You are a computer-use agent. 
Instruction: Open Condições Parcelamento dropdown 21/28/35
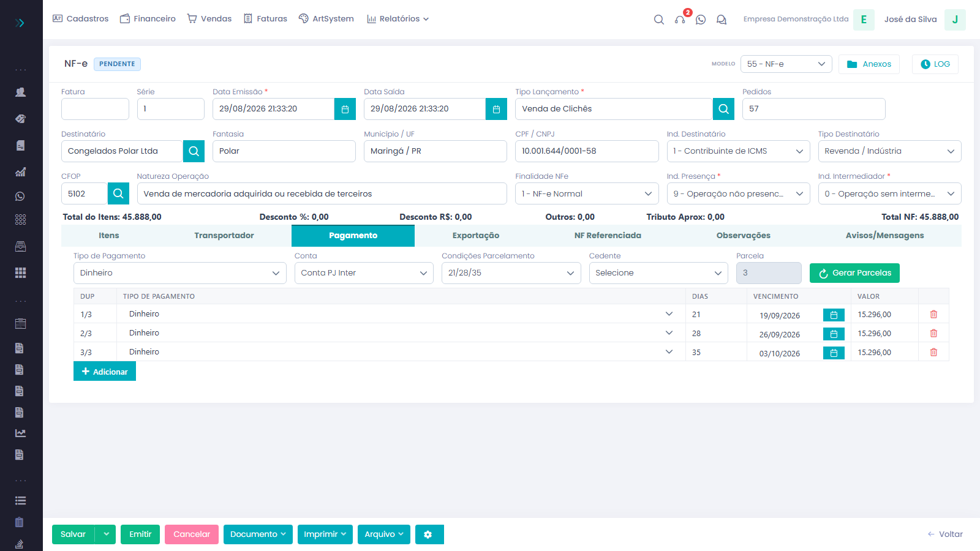click(511, 273)
